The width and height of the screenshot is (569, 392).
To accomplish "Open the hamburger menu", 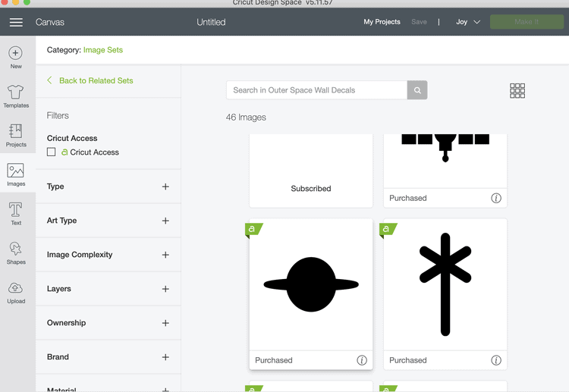I will click(16, 22).
